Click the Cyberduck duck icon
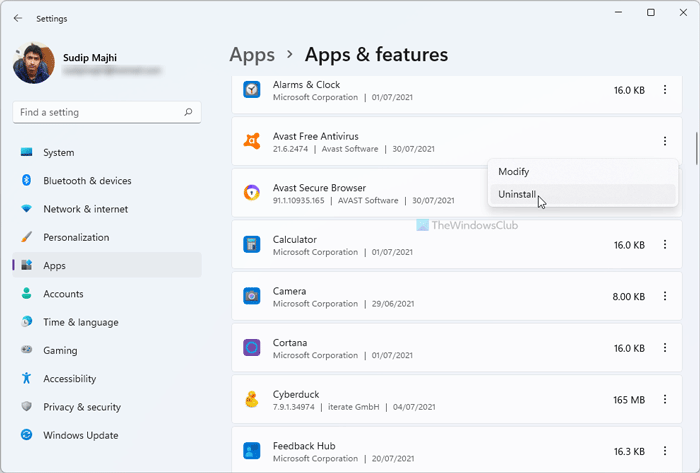Image resolution: width=700 pixels, height=473 pixels. click(x=252, y=400)
